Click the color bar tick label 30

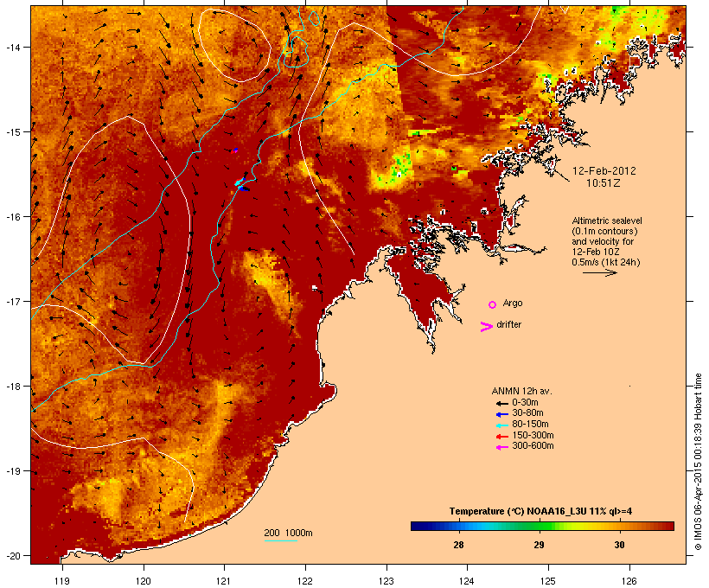pyautogui.click(x=619, y=545)
